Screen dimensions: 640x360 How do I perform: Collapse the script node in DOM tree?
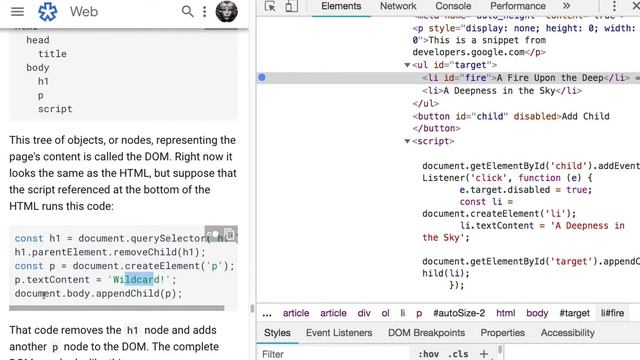tap(407, 141)
